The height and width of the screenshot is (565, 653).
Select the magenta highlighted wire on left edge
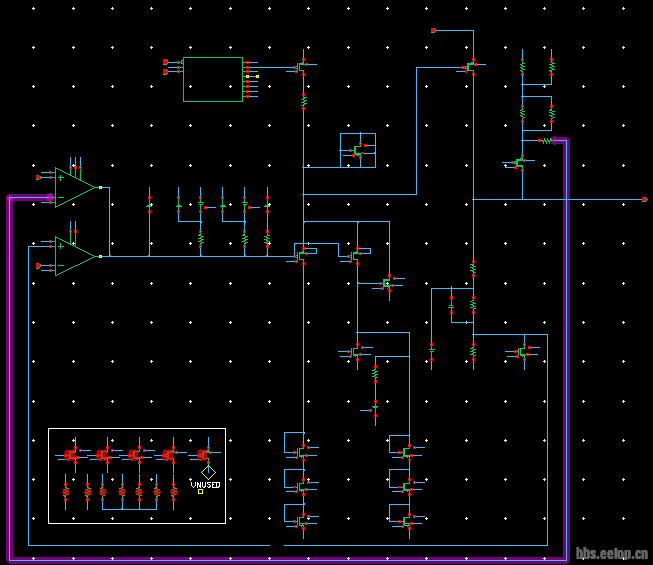point(9,380)
